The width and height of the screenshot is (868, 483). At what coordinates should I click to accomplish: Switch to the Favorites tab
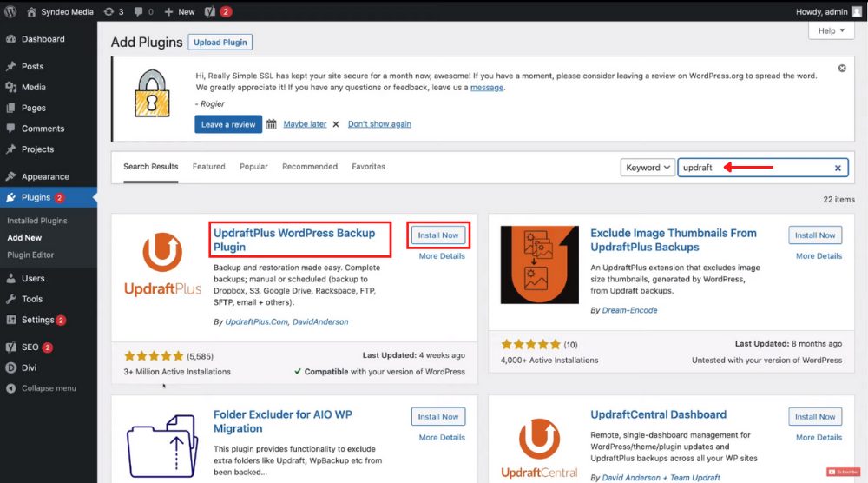click(x=368, y=167)
